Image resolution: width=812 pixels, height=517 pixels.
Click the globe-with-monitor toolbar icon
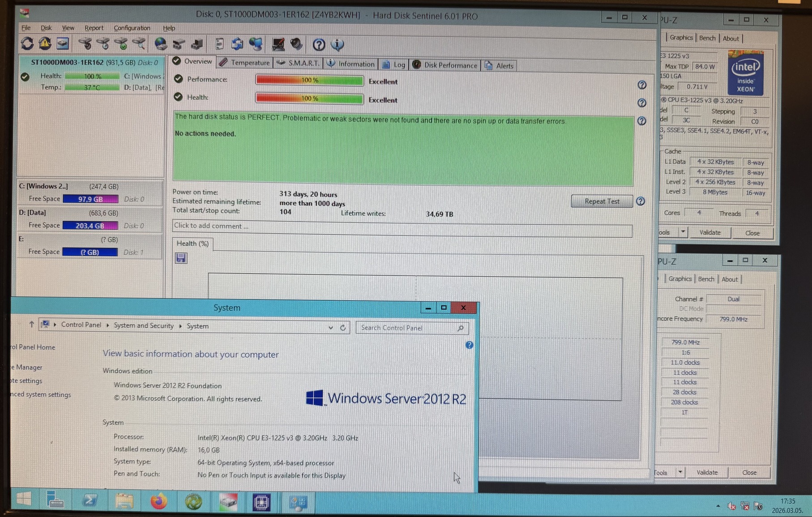tap(256, 44)
